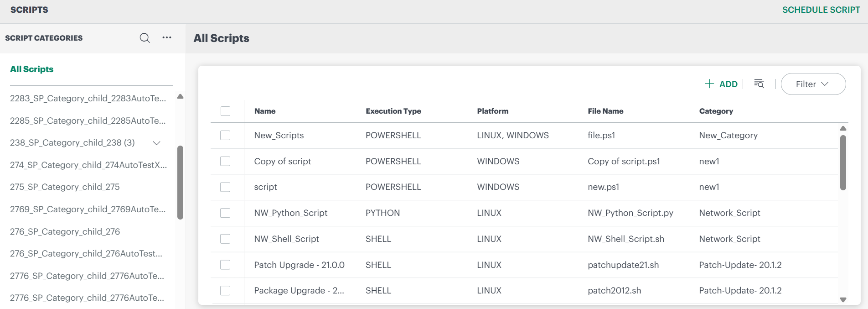Click the category list scrollbar thumb
The image size is (868, 309).
pyautogui.click(x=180, y=183)
